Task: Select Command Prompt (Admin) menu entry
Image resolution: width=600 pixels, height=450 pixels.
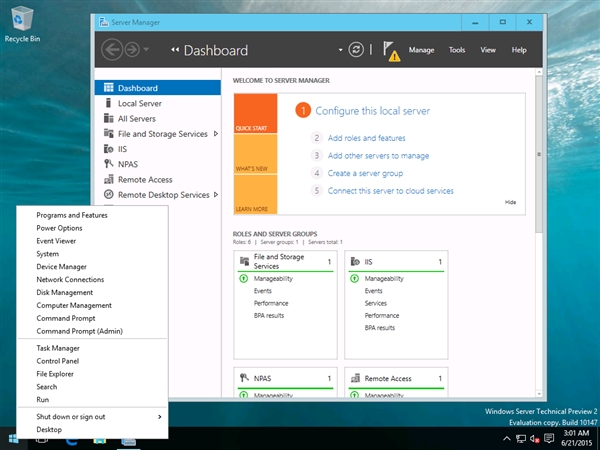Action: (79, 331)
